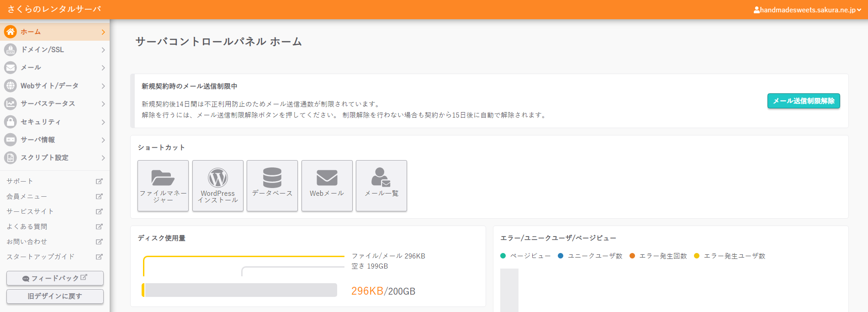The image size is (868, 312).
Task: Open the よくある質問 link
Action: [26, 226]
